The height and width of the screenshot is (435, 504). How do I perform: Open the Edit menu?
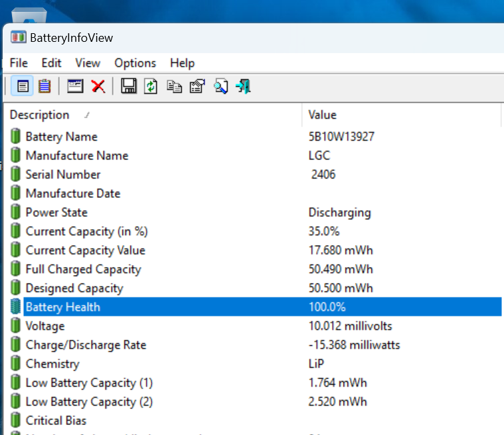tap(51, 63)
